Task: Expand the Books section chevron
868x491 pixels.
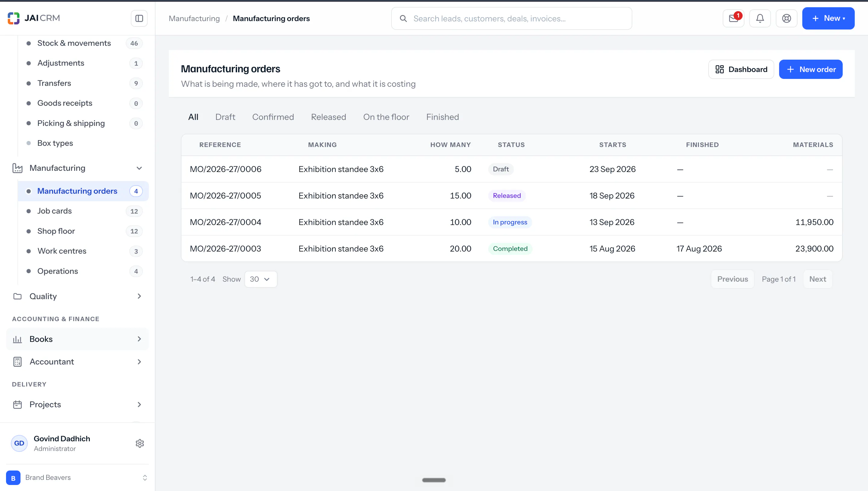Action: click(139, 339)
